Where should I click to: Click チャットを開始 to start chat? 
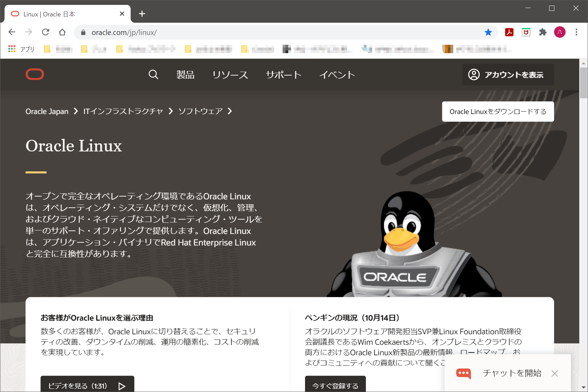pyautogui.click(x=512, y=373)
